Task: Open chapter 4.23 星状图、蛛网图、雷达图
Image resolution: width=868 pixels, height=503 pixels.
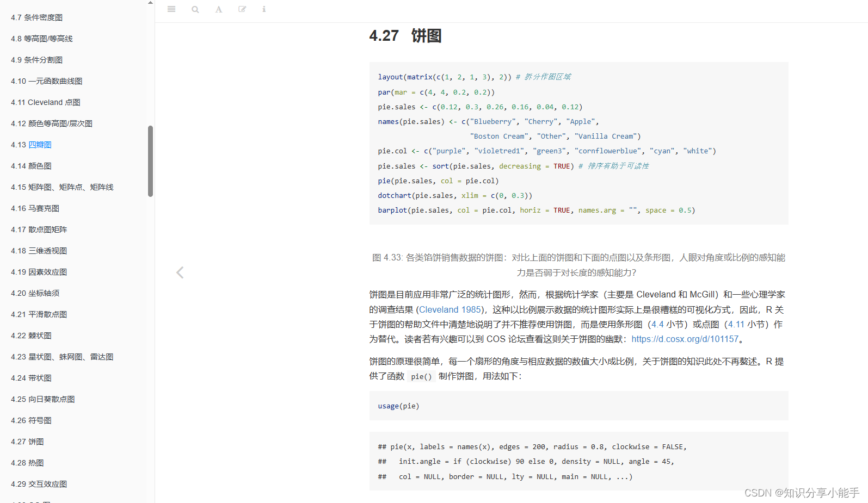Action: (x=62, y=357)
